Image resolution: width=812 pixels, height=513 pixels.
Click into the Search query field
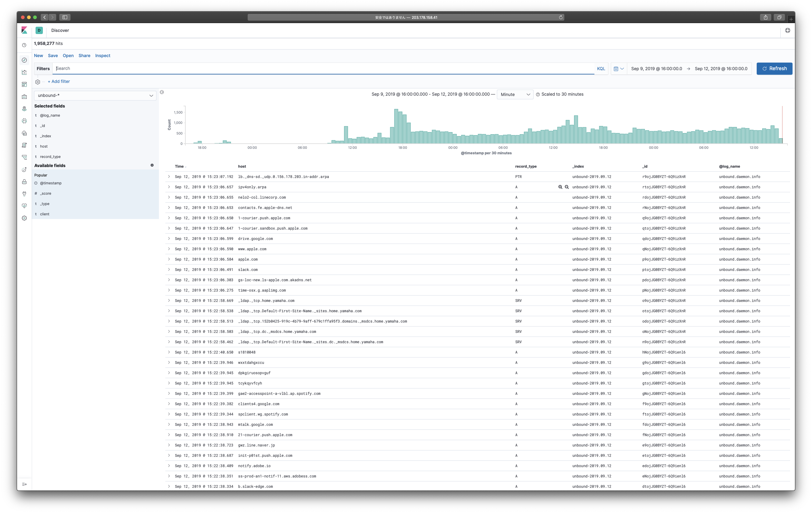pyautogui.click(x=324, y=68)
